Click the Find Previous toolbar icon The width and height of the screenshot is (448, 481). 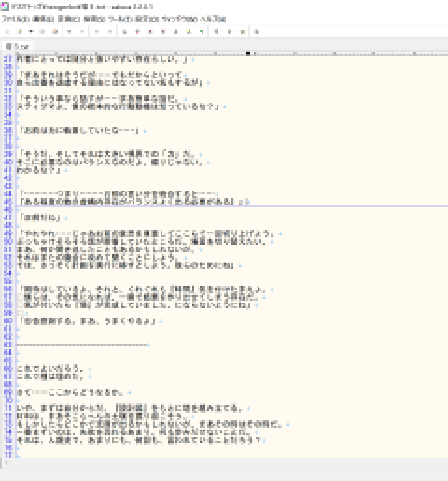(x=150, y=31)
